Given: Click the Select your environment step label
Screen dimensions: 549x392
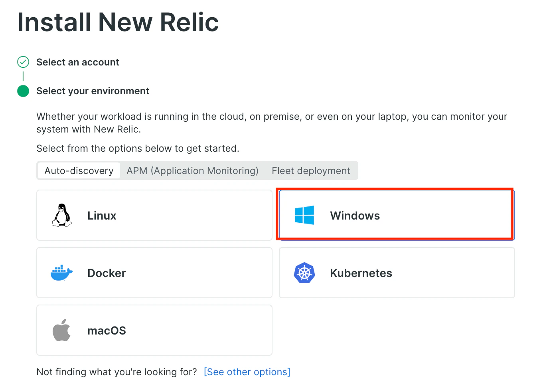Looking at the screenshot, I should (93, 91).
